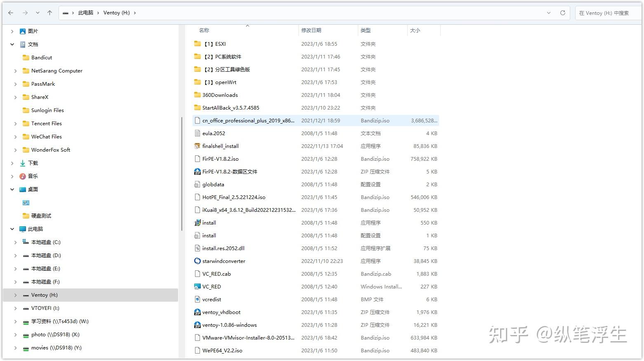
Task: Select globdata config file icon
Action: click(x=197, y=184)
